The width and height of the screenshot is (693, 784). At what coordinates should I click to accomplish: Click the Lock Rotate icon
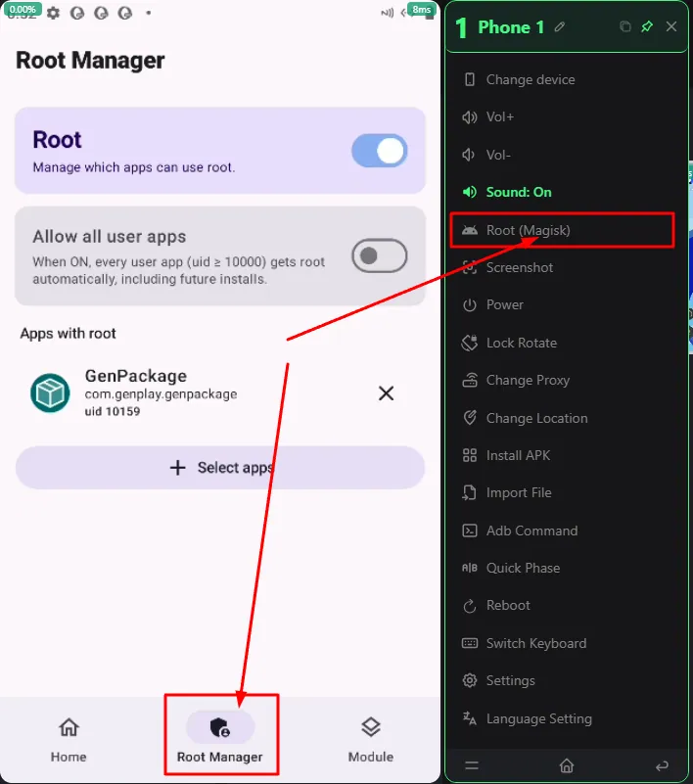pos(470,343)
